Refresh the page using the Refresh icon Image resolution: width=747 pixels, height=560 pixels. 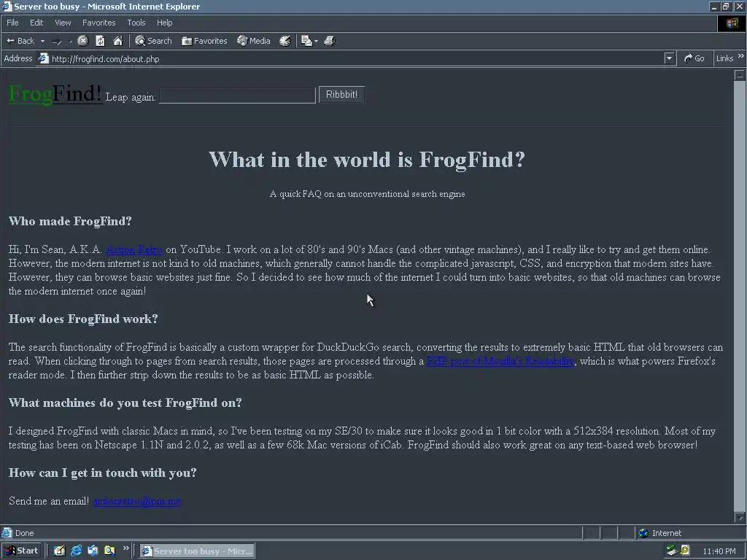pyautogui.click(x=100, y=41)
